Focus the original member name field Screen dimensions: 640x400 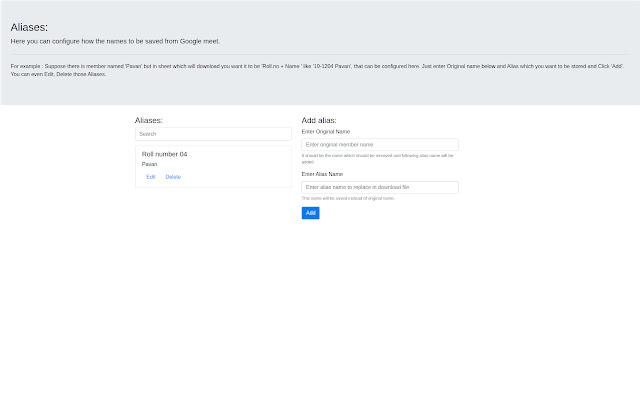(x=379, y=145)
